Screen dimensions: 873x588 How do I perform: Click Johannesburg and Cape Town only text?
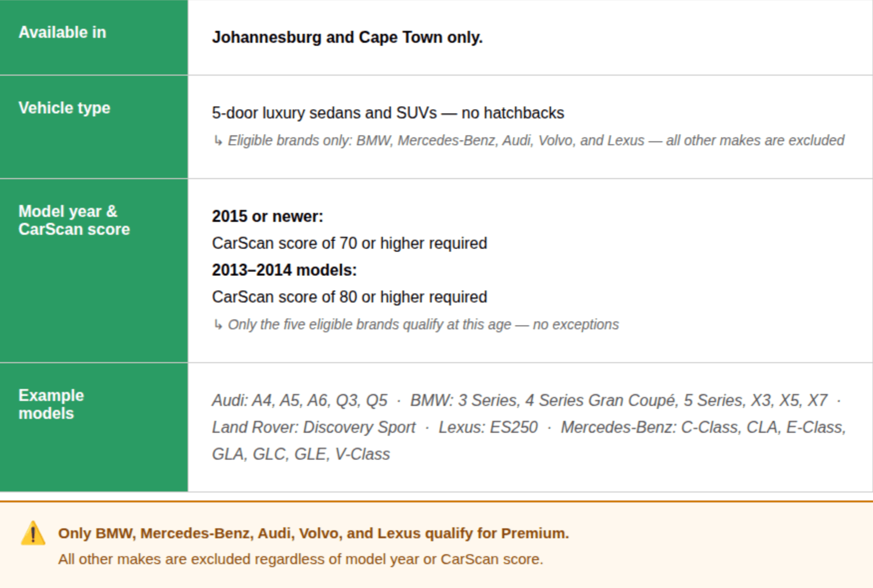347,37
